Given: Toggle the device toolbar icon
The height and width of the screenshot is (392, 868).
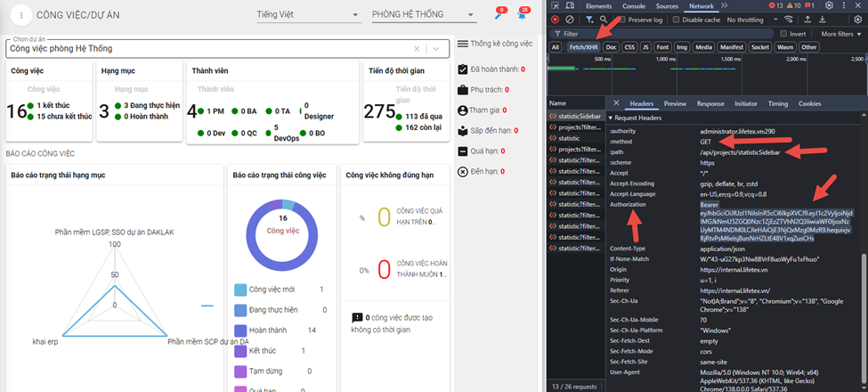Looking at the screenshot, I should click(x=570, y=5).
